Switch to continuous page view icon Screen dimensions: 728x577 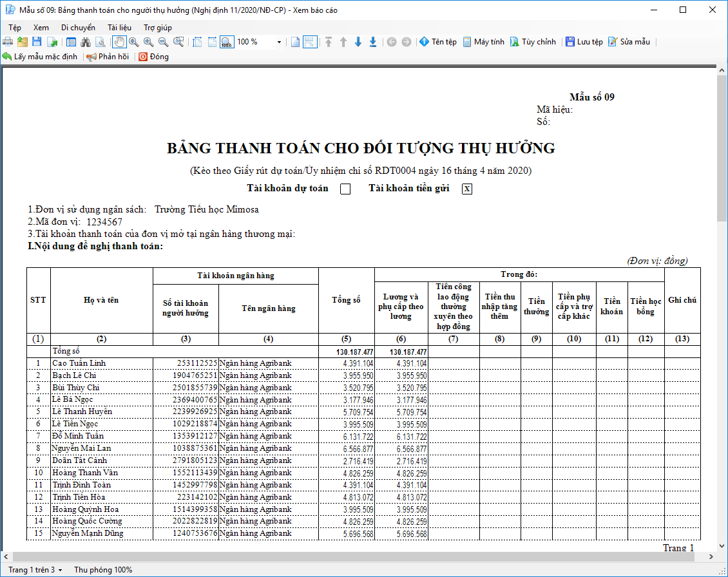pos(310,42)
